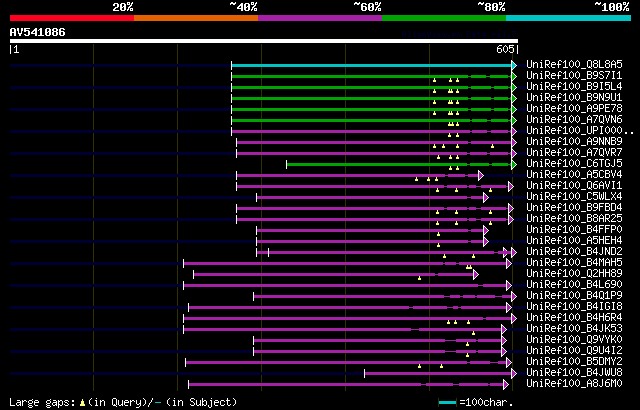
Task: Open the UniRef100_Q2HH89 label
Action: pos(574,274)
